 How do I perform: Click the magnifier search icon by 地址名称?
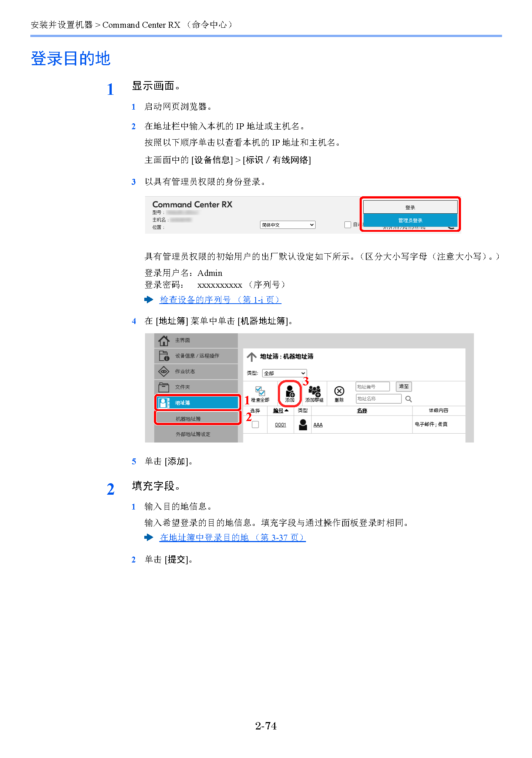point(408,399)
